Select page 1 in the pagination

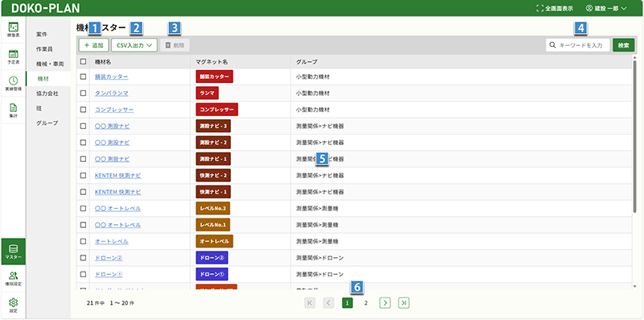pyautogui.click(x=347, y=303)
